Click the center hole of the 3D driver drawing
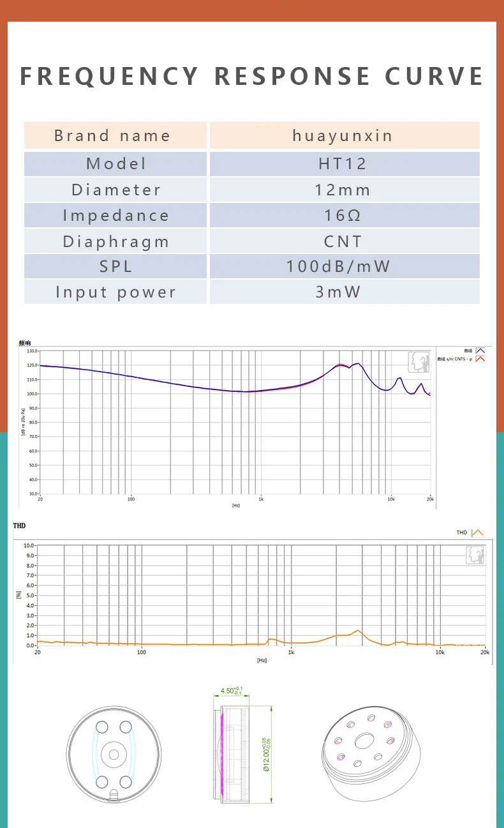The height and width of the screenshot is (828, 504). 364,741
